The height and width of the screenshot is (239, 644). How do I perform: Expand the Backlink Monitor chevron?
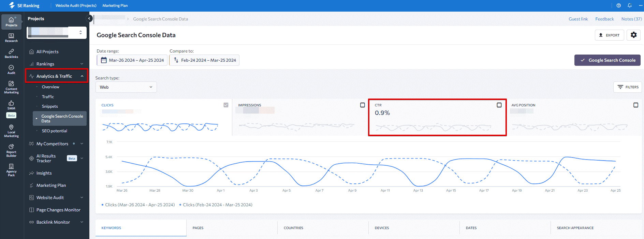click(82, 222)
